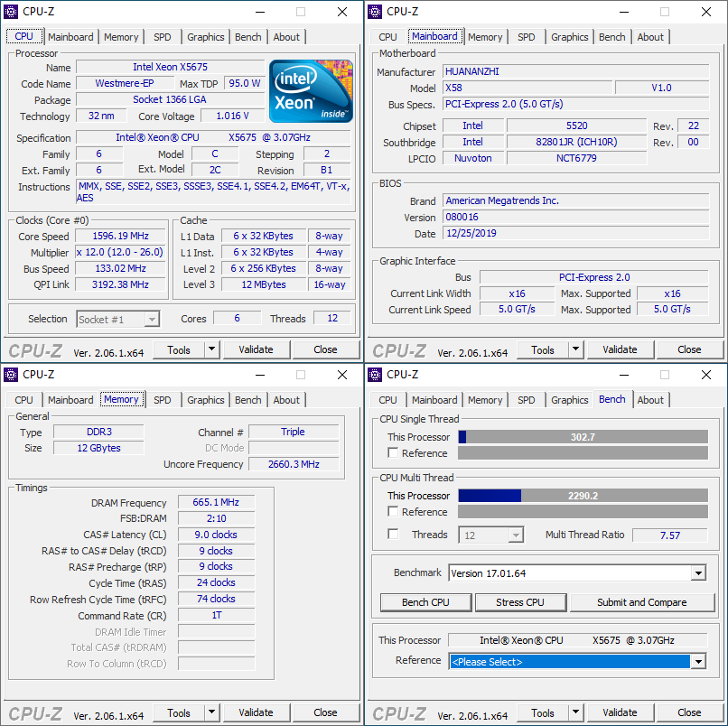Open Tools dropdown arrow in Bench window
This screenshot has height=726, width=728.
tap(575, 712)
